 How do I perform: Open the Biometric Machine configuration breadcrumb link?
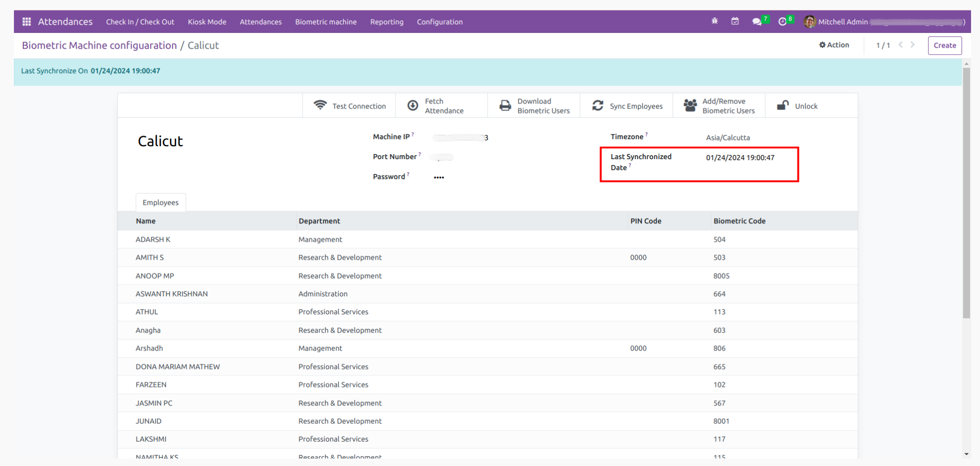point(98,45)
